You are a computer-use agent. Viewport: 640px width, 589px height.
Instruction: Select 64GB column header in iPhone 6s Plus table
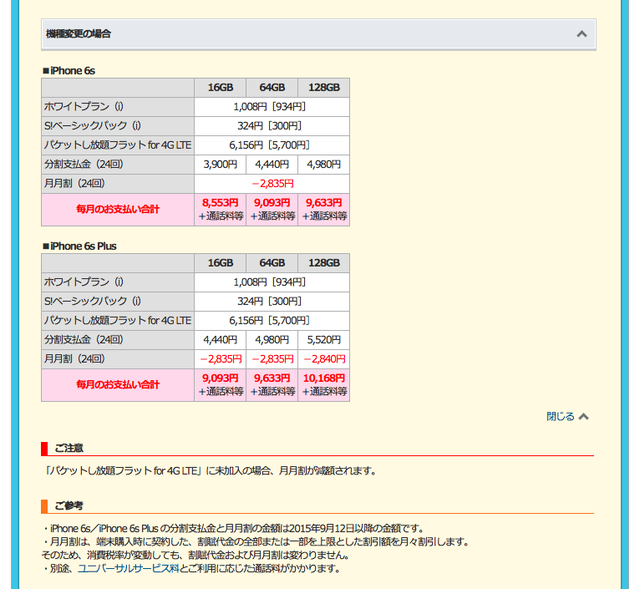(x=272, y=263)
